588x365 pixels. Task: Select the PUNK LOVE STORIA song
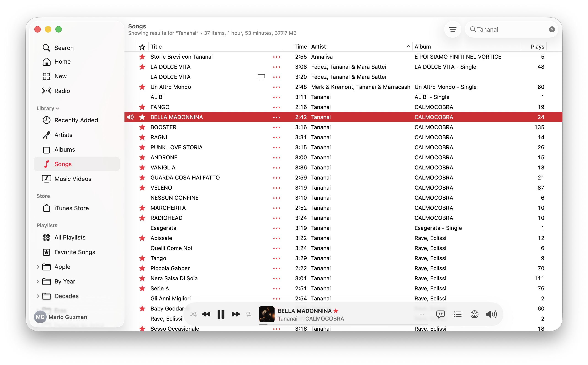point(343,147)
